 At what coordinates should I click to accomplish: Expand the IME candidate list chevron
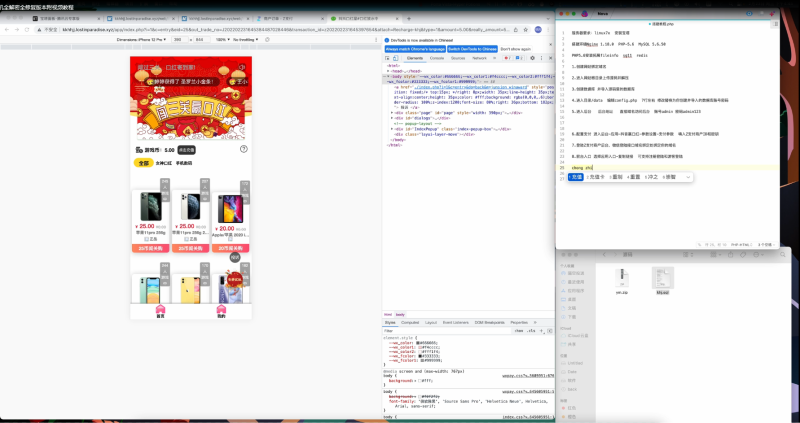coord(688,177)
